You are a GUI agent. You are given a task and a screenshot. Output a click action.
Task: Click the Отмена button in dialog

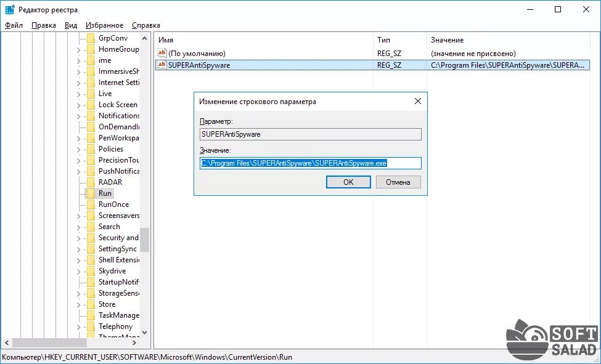coord(398,182)
